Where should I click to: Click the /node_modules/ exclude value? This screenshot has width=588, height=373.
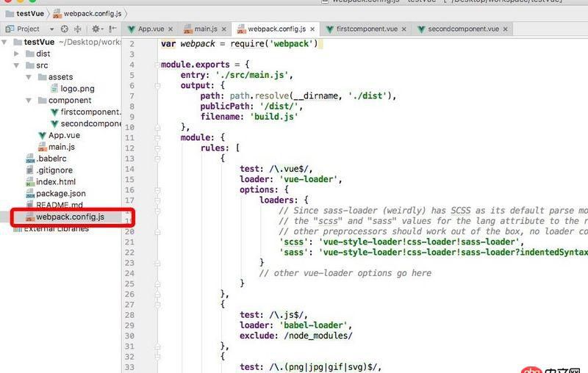click(318, 336)
